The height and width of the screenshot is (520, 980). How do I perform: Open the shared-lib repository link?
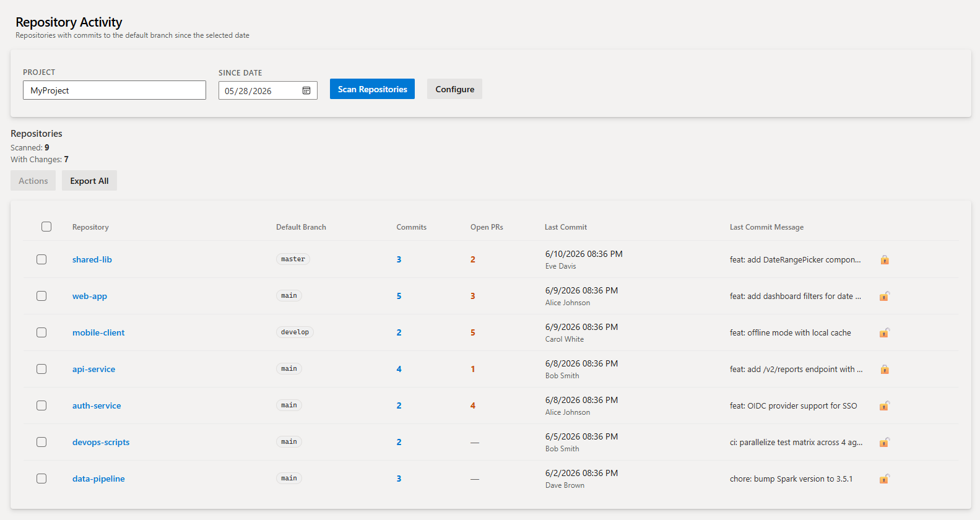(92, 259)
